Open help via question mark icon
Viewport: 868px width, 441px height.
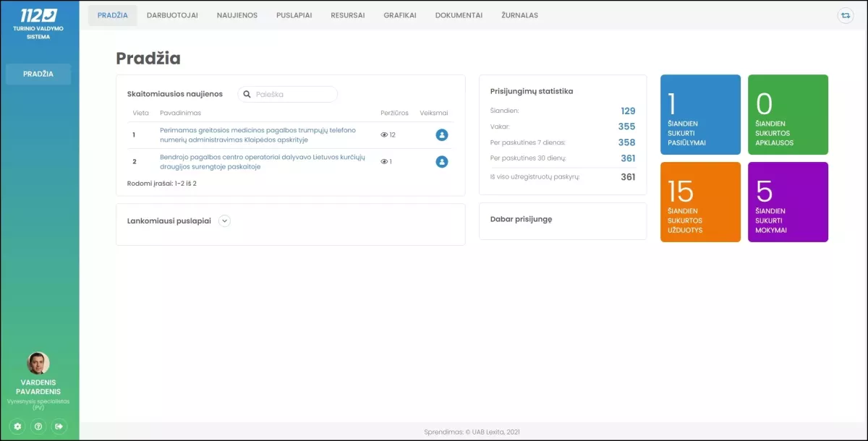[x=38, y=427]
